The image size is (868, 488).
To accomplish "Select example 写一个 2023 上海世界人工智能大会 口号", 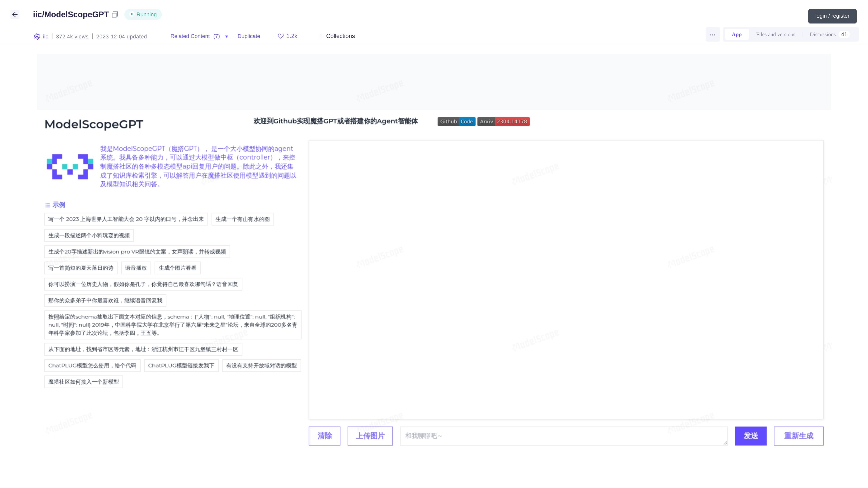I will coord(126,219).
